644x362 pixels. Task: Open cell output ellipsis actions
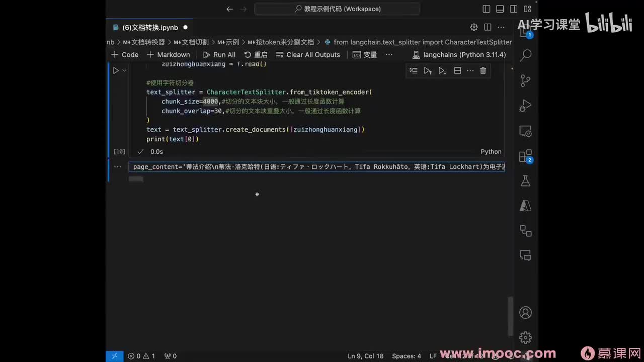117,166
